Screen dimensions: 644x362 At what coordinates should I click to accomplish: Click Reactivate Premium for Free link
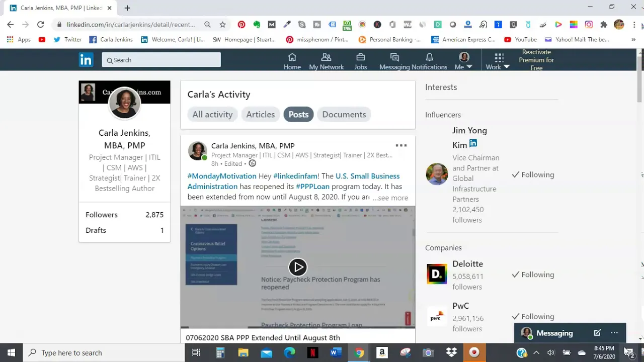(x=536, y=60)
